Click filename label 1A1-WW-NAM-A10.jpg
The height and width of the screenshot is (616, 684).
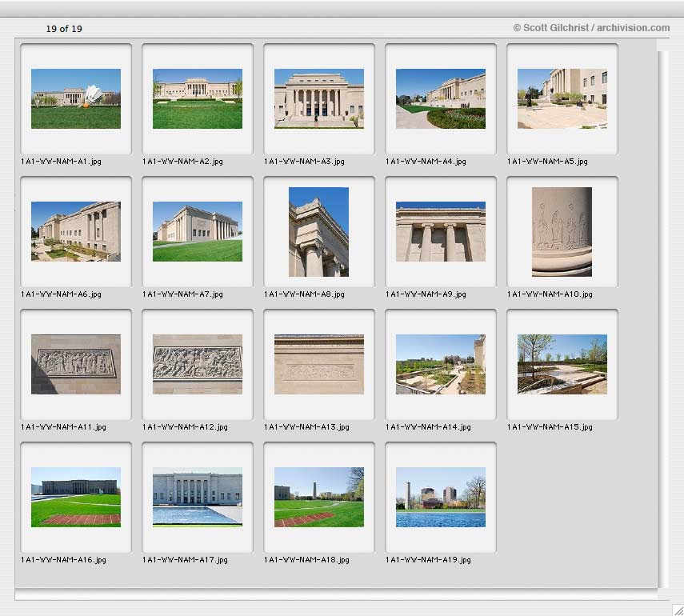(x=550, y=294)
